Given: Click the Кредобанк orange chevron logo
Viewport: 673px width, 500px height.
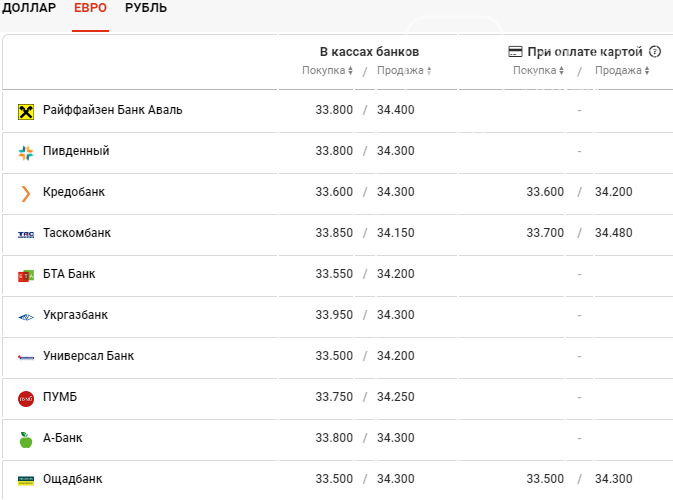Looking at the screenshot, I should coord(26,194).
